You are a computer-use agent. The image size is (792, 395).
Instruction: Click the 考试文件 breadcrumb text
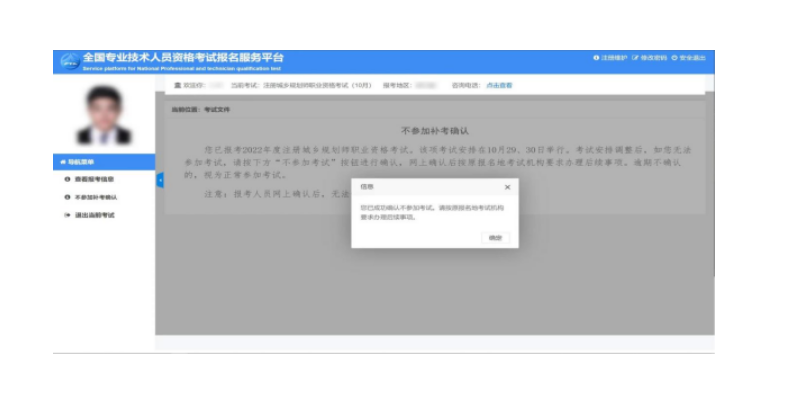point(217,110)
